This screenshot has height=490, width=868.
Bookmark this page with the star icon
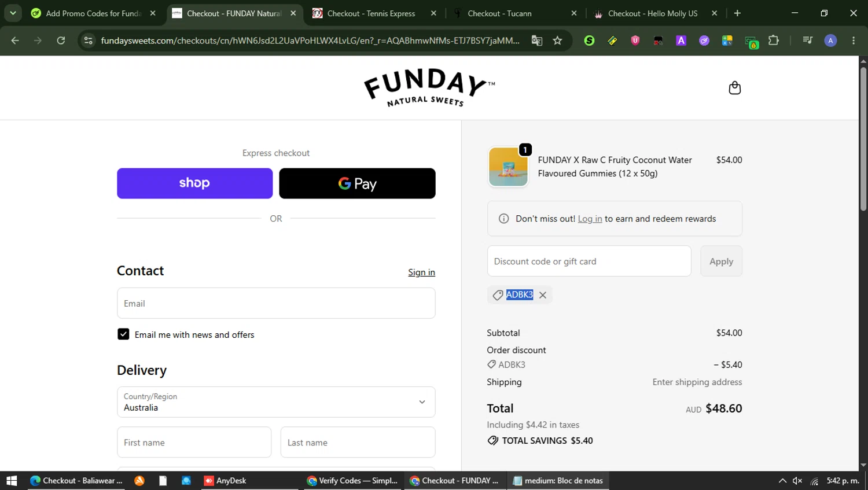557,40
